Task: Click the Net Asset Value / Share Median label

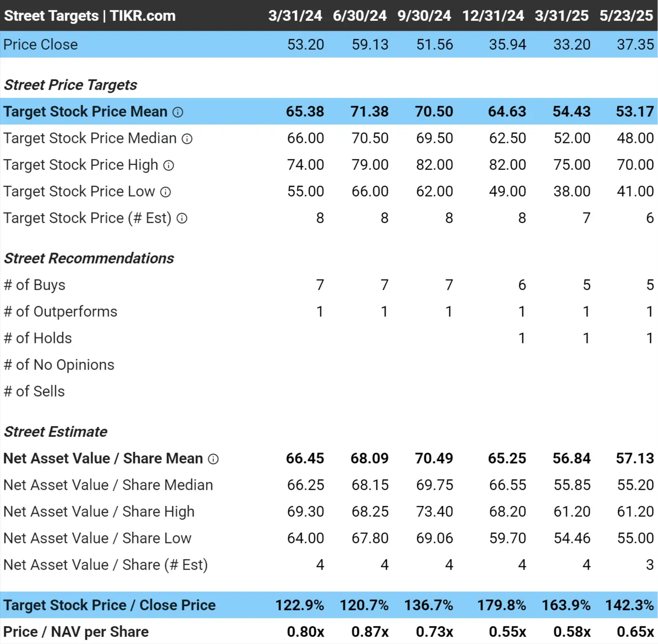Action: tap(108, 485)
